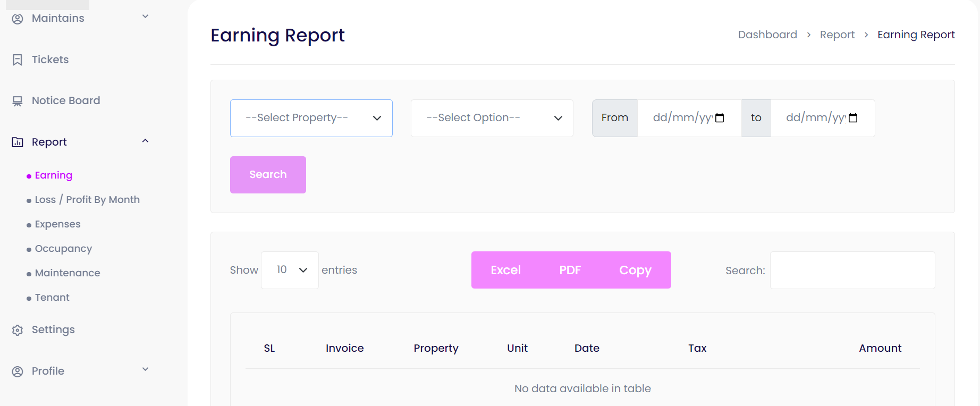Change the entries-per-page dropdown showing 10
The height and width of the screenshot is (406, 980).
pyautogui.click(x=290, y=270)
